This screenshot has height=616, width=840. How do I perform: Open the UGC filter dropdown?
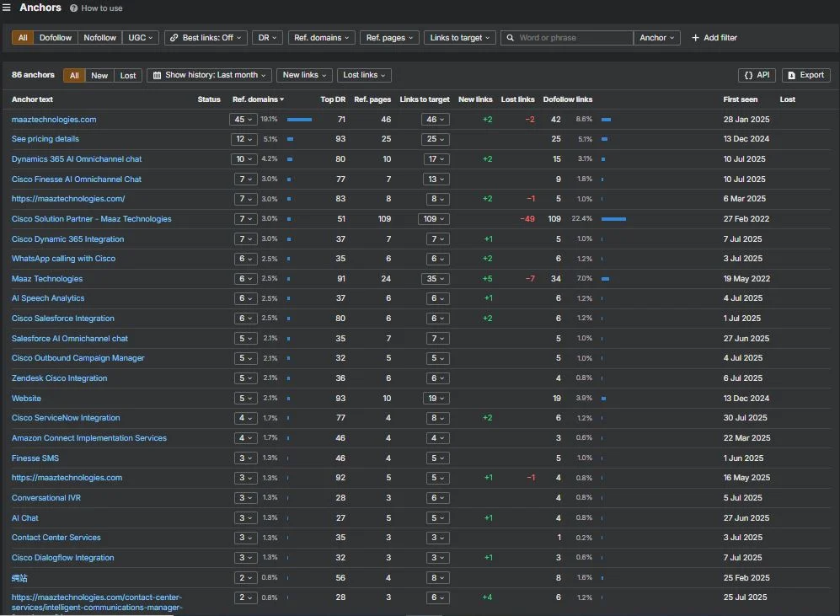click(141, 37)
